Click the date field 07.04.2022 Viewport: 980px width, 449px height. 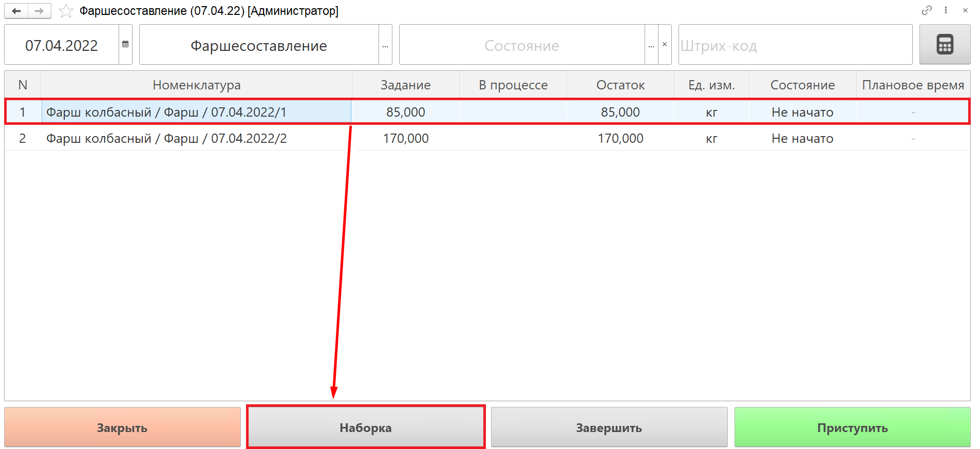(x=62, y=45)
